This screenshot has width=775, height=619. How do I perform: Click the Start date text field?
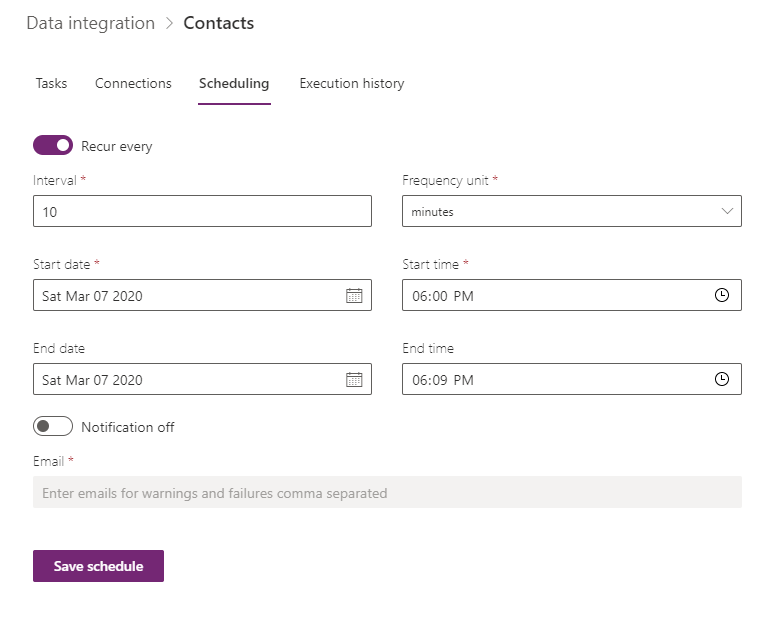coord(185,296)
